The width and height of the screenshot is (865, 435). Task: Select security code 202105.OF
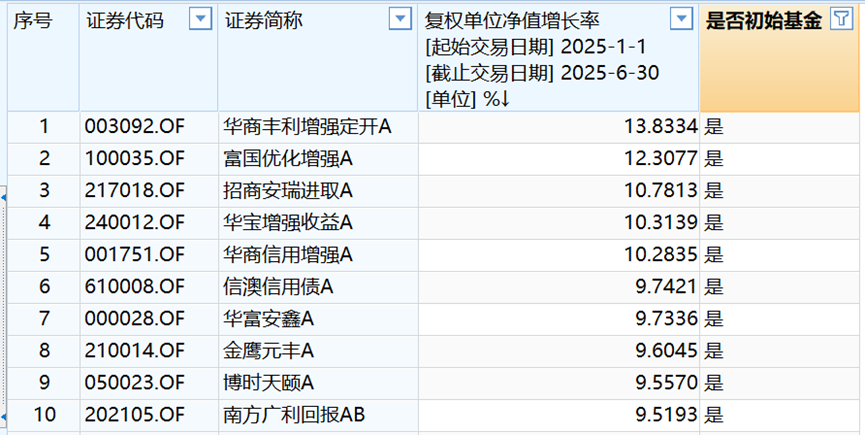(134, 415)
